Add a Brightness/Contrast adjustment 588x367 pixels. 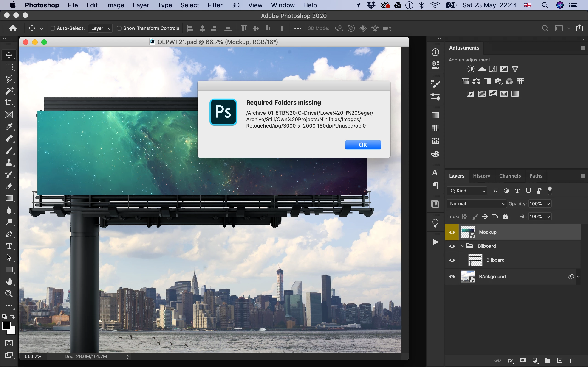(471, 69)
